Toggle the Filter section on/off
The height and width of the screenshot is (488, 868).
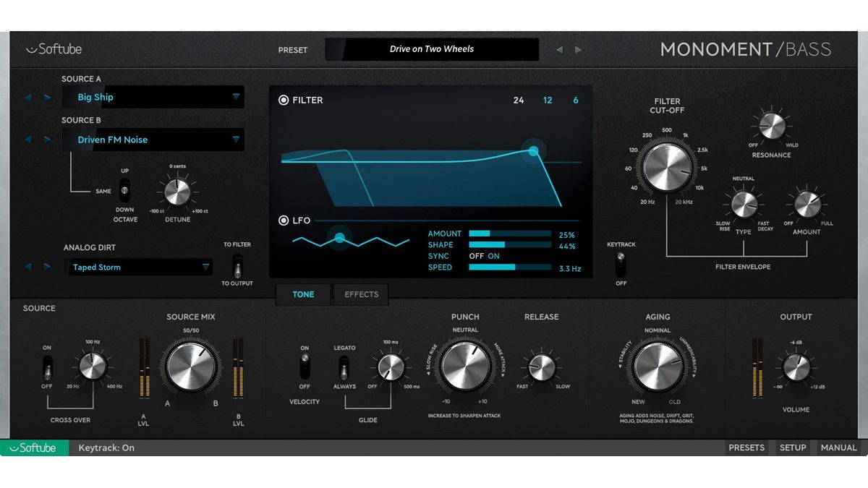tap(284, 100)
